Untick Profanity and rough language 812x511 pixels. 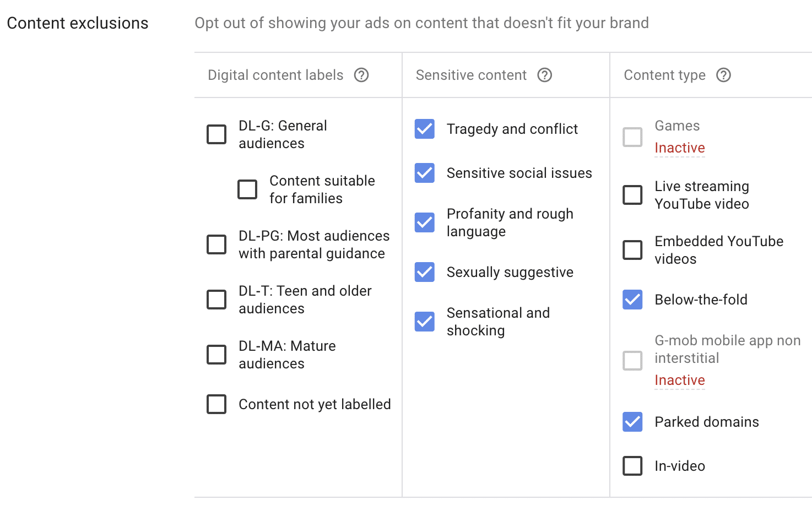(425, 222)
